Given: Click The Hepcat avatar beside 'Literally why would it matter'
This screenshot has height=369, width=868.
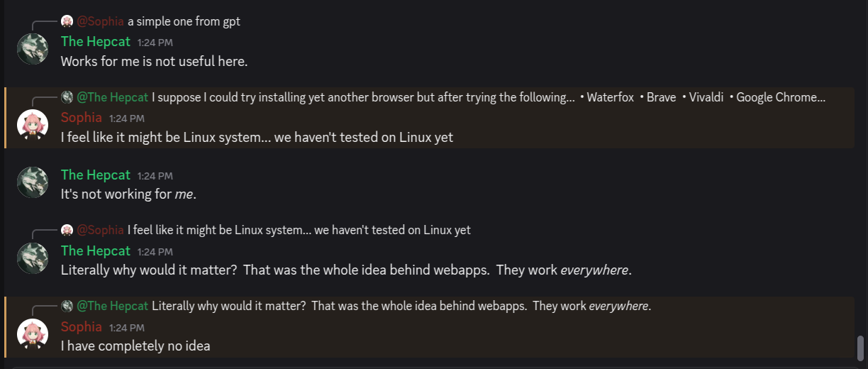Looking at the screenshot, I should pyautogui.click(x=33, y=258).
